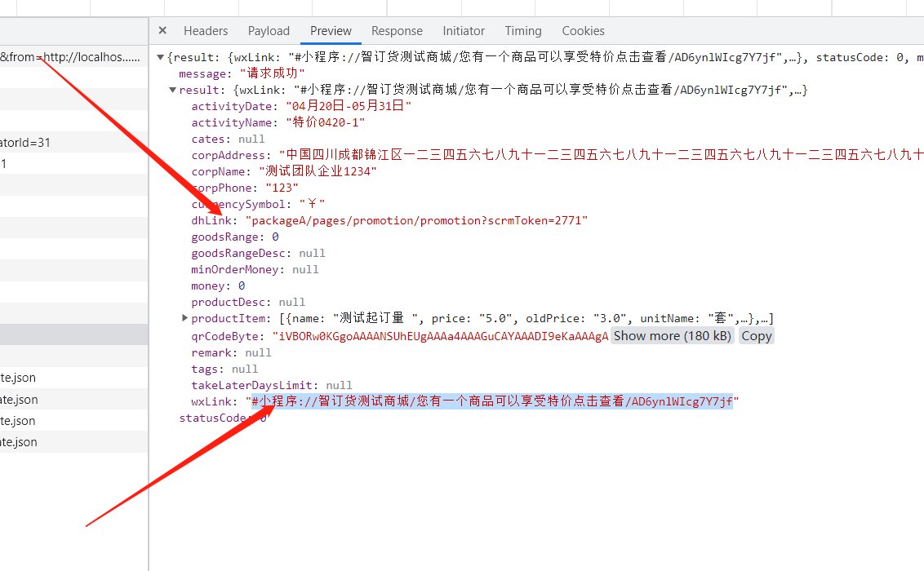Open the Payload tab
The width and height of the screenshot is (924, 571).
[269, 31]
